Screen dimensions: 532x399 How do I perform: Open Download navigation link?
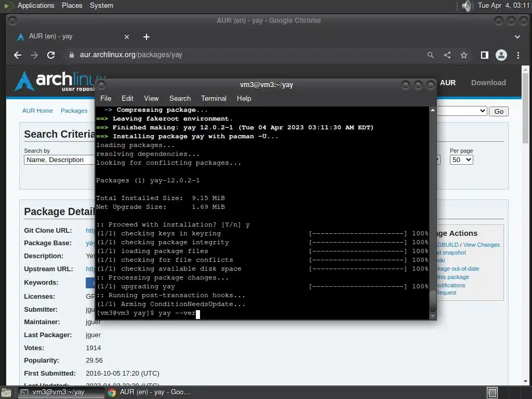488,83
